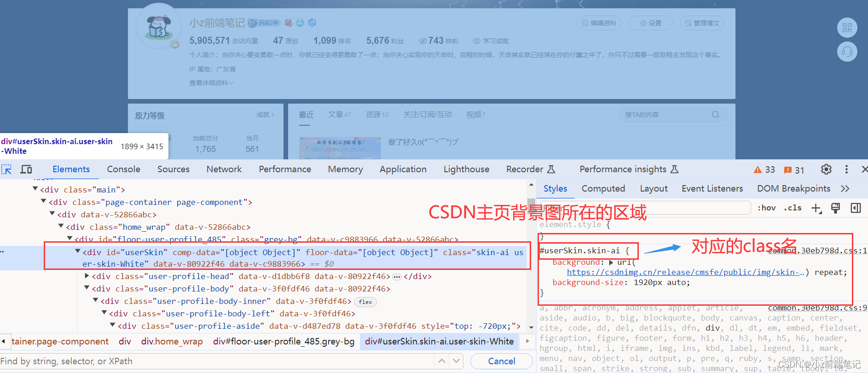Expand the user-profile-head div node

click(87, 276)
